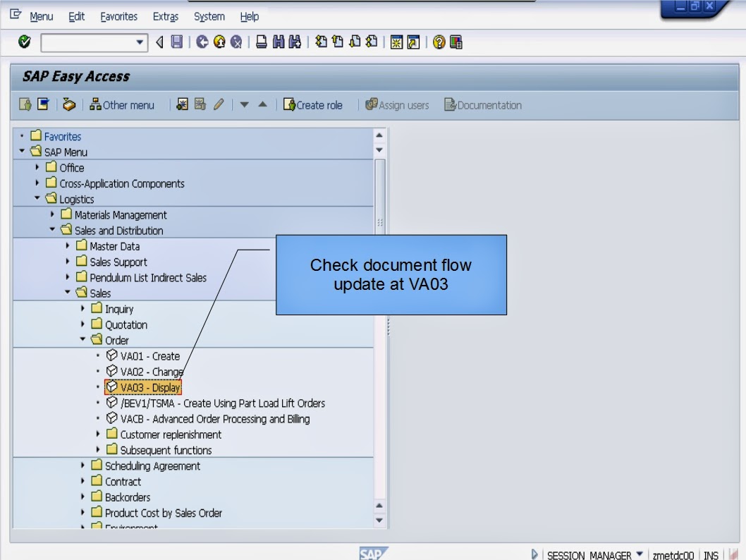Click the Create New Session icon
Screen dimensions: 746x560
click(x=396, y=42)
